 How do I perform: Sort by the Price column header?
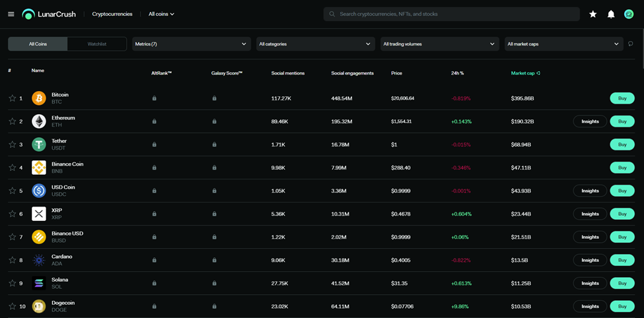tap(396, 73)
